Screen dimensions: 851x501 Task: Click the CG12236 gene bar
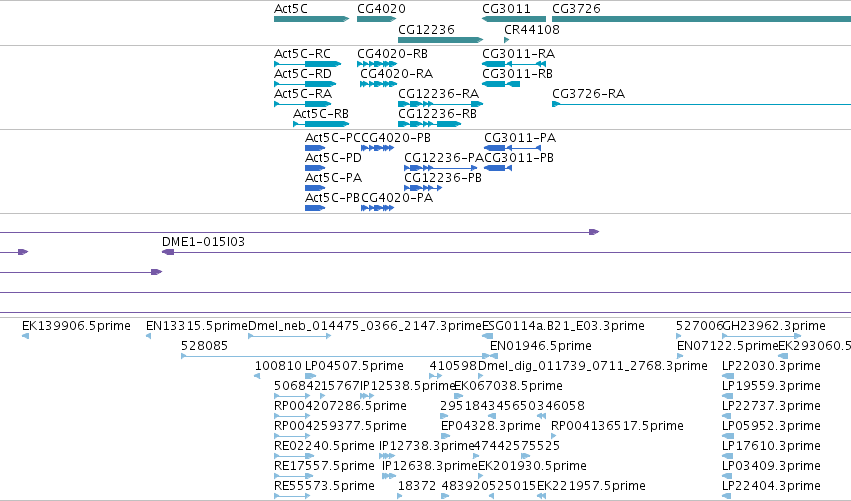440,40
